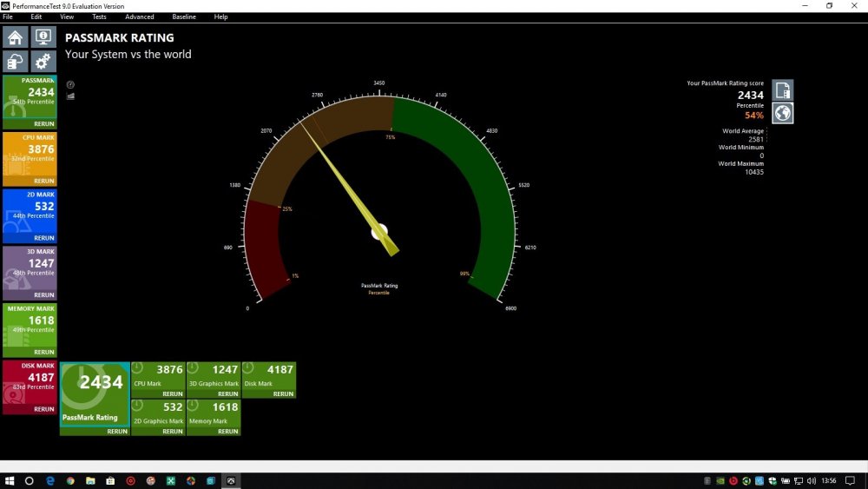
Task: Open the Action Center notifications icon
Action: (851, 480)
